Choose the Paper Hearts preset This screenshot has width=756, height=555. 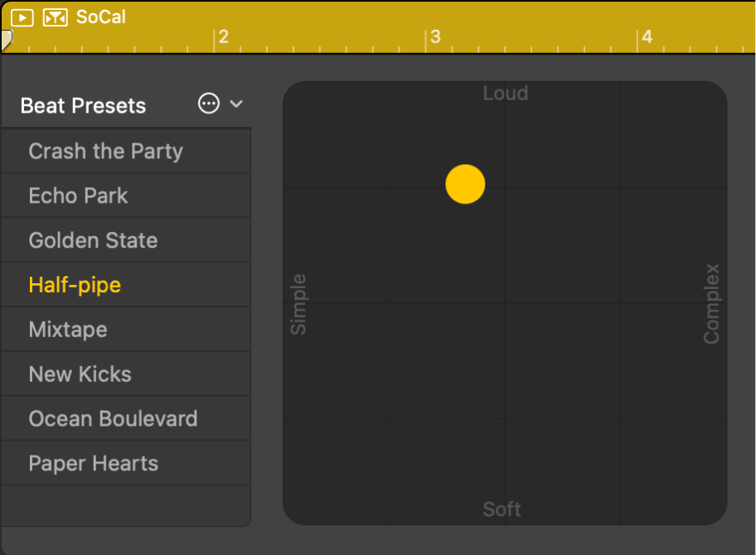94,463
